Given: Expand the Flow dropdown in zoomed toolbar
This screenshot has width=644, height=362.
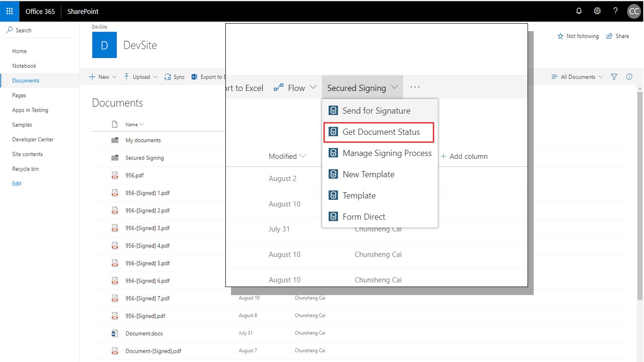Looking at the screenshot, I should pos(296,88).
